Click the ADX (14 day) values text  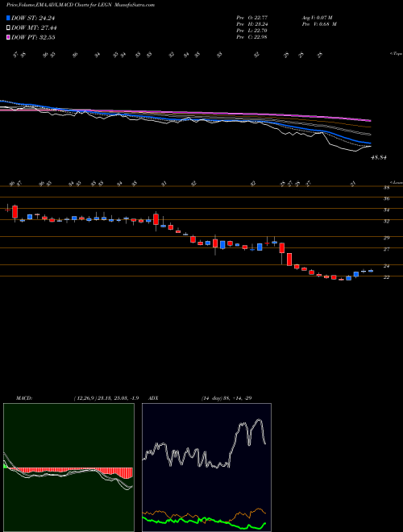pyautogui.click(x=226, y=397)
